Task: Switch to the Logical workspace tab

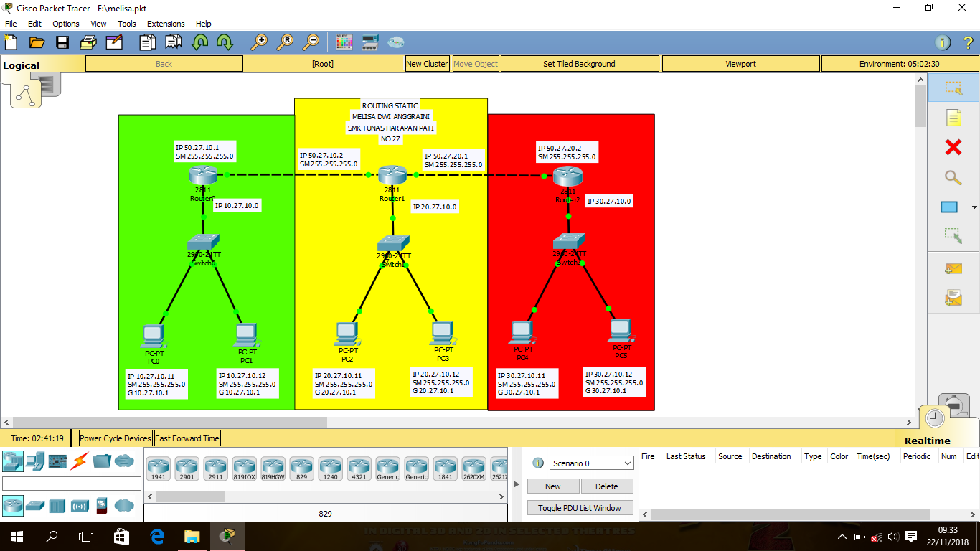Action: (x=23, y=65)
